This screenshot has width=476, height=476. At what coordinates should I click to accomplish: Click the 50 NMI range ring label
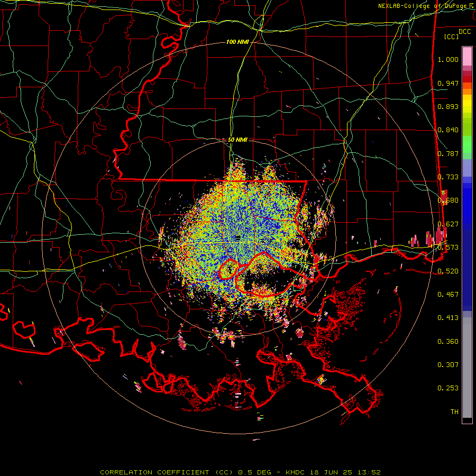(237, 140)
